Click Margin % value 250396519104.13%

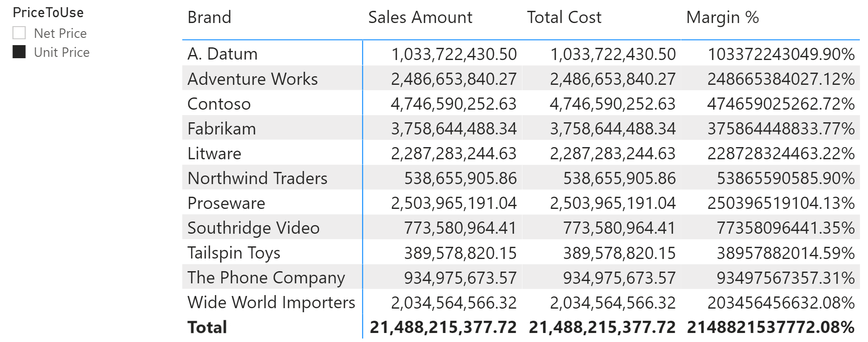(x=781, y=203)
